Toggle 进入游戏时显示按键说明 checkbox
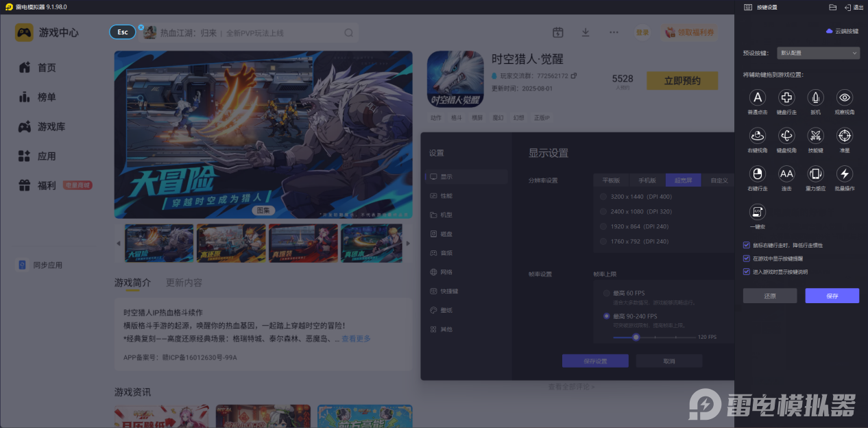 (747, 272)
